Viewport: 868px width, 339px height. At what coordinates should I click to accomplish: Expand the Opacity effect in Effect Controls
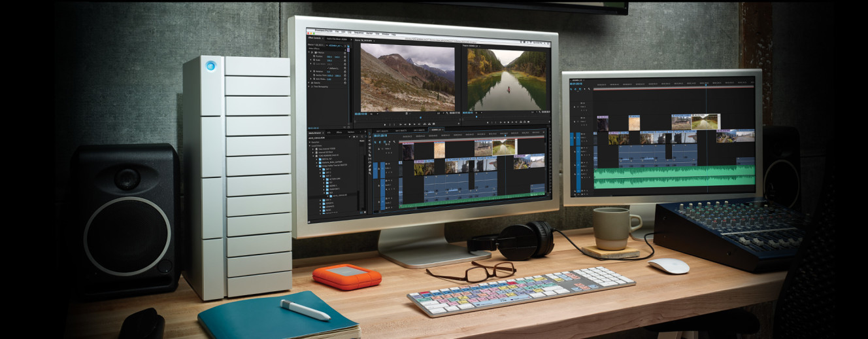click(309, 83)
